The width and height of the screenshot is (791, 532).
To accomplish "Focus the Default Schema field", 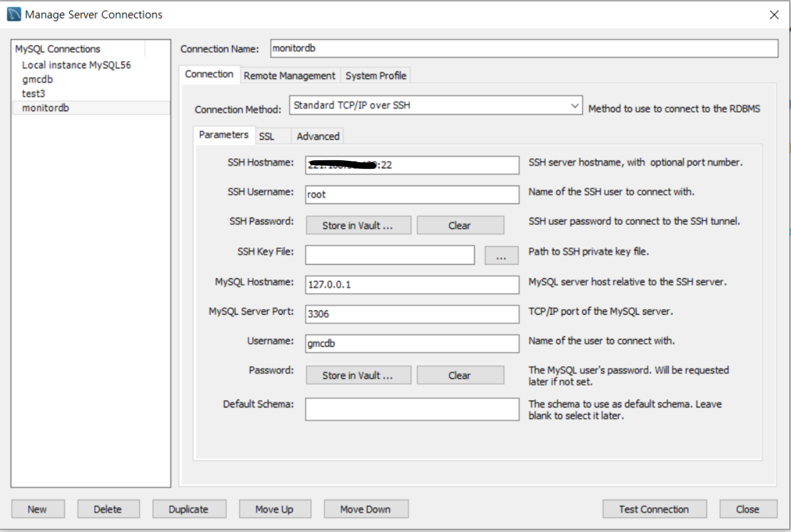I will point(412,409).
